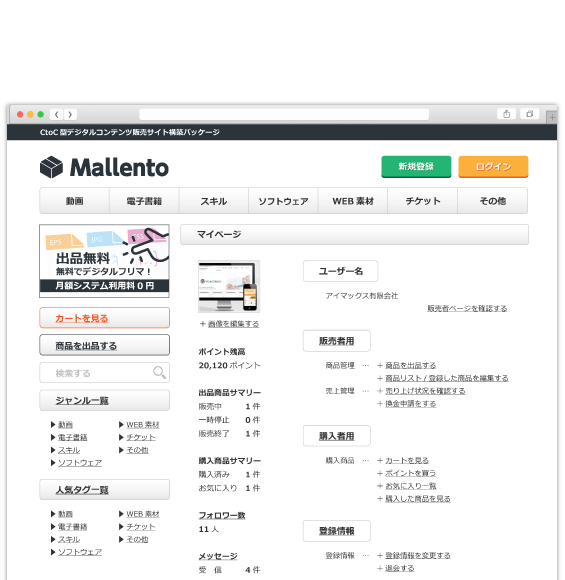This screenshot has height=580, width=565.
Task: Click the 登録情報 boxed section label
Action: (337, 531)
